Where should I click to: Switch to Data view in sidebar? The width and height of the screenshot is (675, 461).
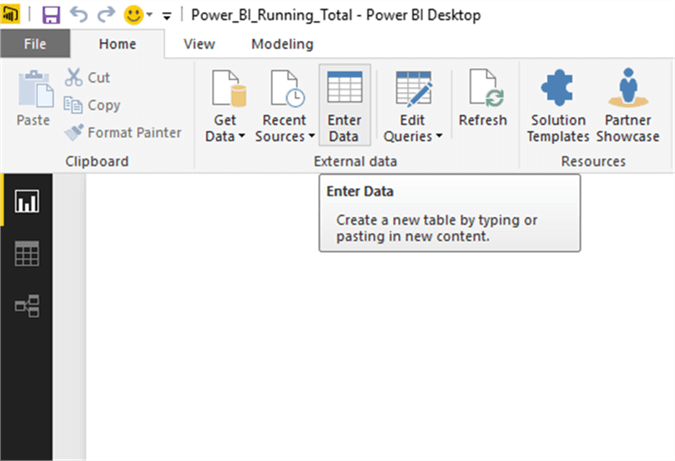point(27,254)
